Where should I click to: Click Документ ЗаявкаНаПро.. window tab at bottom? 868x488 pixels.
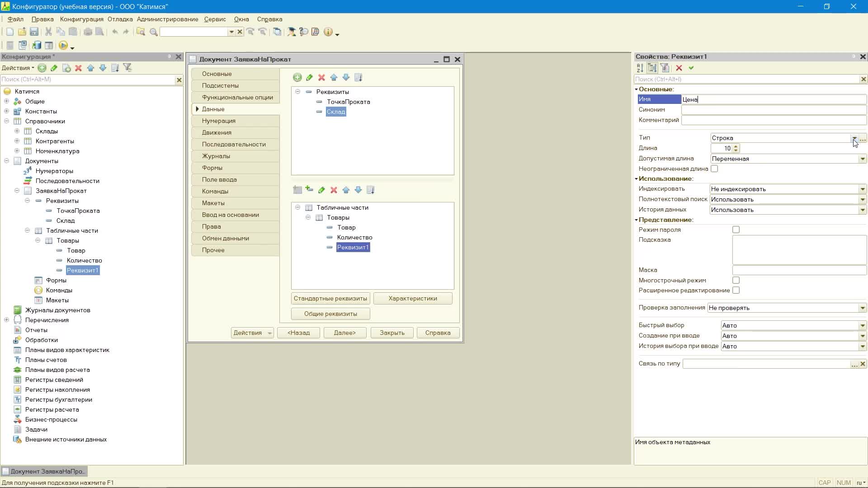click(44, 471)
